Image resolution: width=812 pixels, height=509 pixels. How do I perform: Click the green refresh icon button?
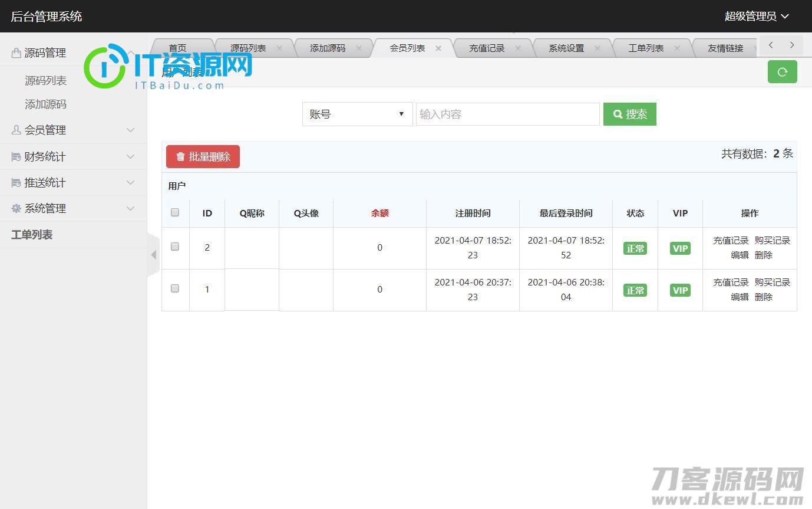[x=782, y=72]
